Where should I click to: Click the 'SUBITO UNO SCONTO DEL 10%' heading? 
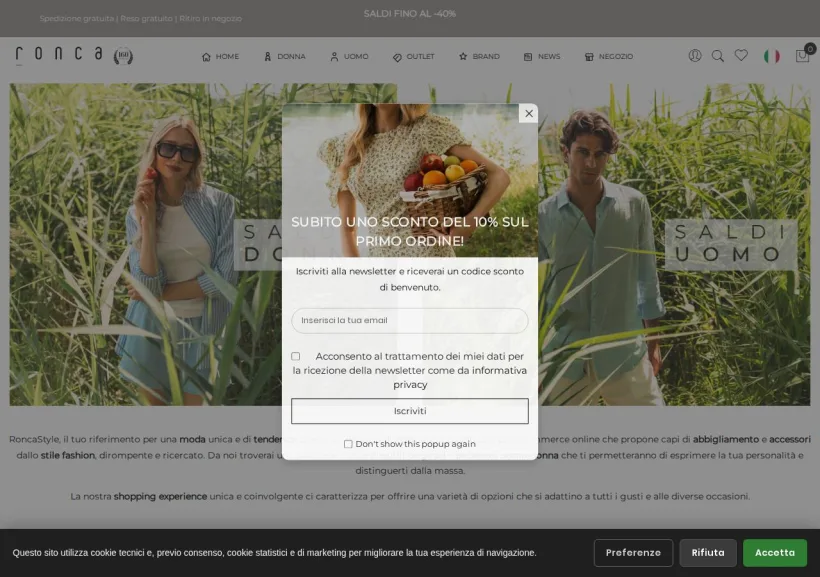coord(409,231)
